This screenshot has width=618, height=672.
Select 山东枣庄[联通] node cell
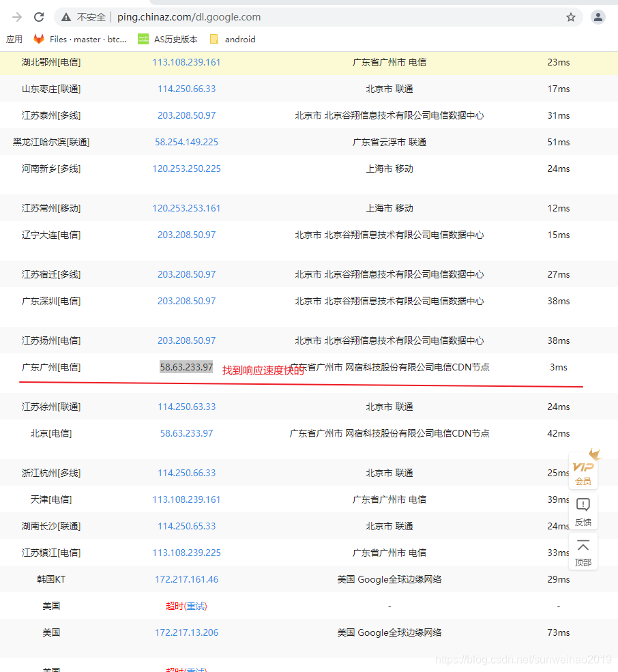(x=51, y=89)
